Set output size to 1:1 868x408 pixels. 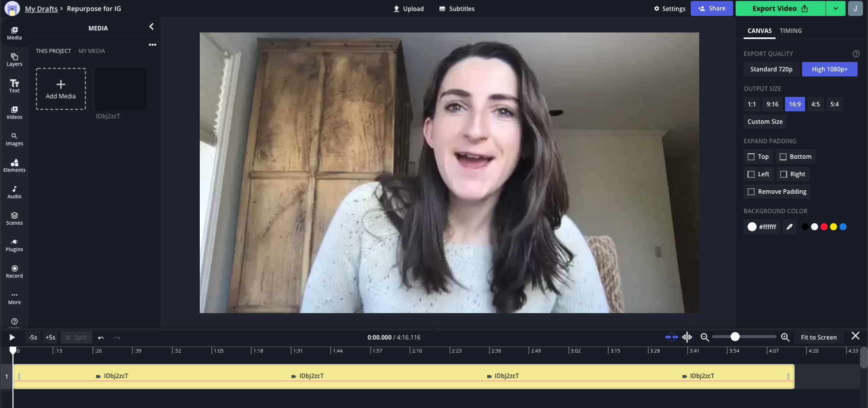coord(752,104)
